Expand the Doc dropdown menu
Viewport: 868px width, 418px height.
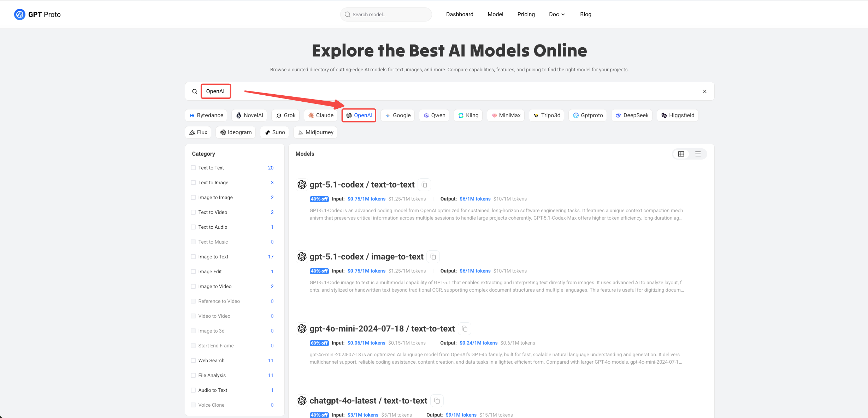557,14
